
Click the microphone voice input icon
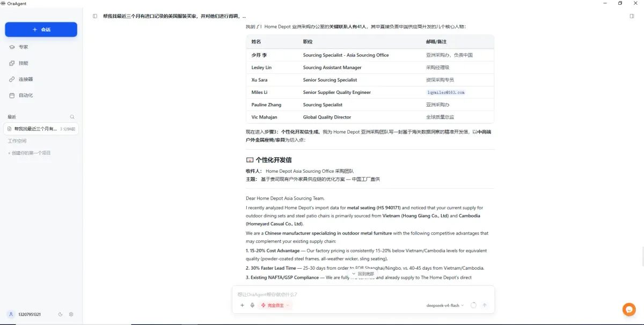pos(252,305)
